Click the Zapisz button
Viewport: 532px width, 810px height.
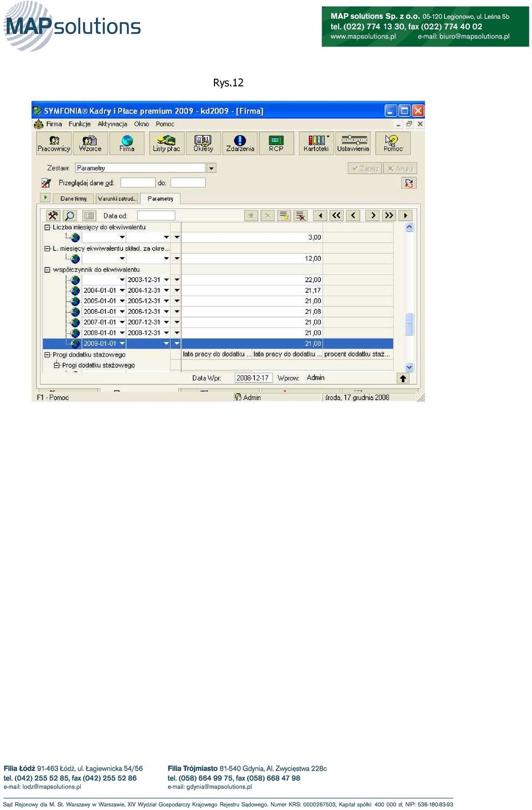[365, 169]
